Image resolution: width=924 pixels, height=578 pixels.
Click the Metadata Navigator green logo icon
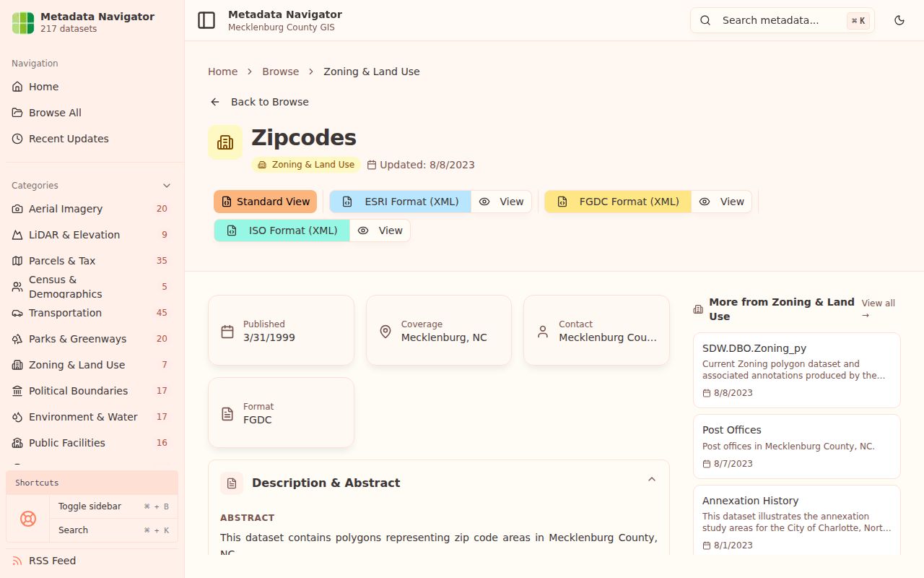pos(23,22)
